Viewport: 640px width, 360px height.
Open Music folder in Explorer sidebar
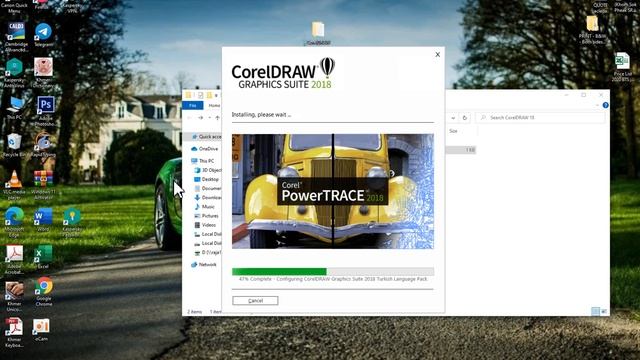pyautogui.click(x=204, y=207)
